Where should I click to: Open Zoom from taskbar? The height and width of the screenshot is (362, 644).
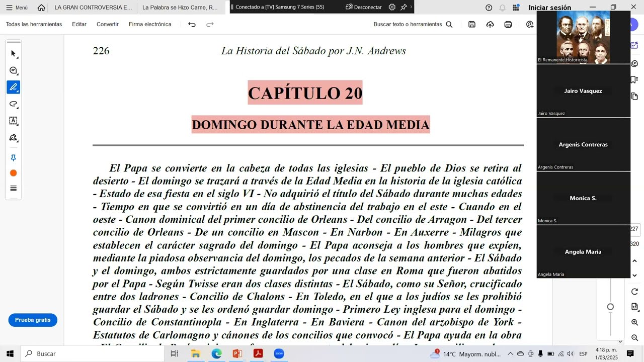point(279,353)
